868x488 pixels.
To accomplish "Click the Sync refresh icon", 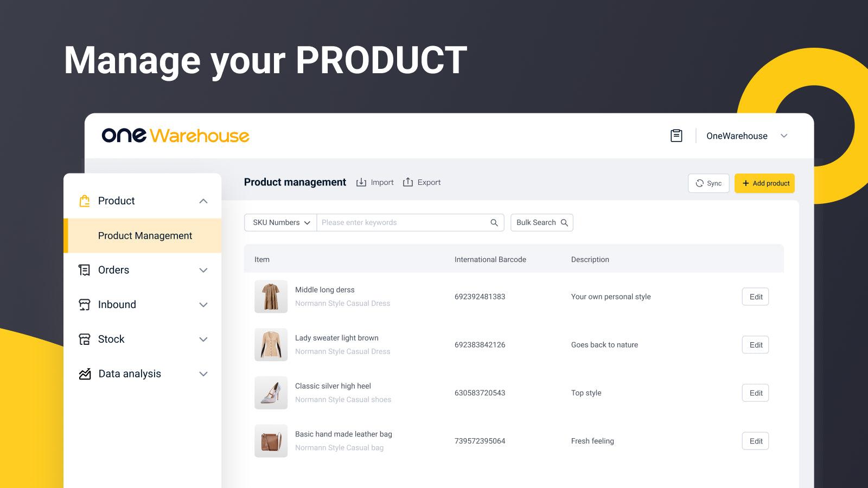I will point(699,183).
